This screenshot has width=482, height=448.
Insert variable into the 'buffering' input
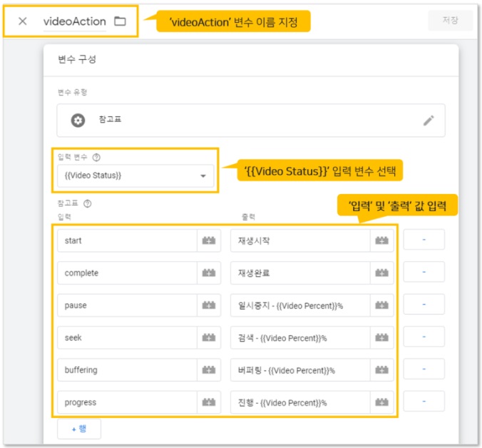(209, 370)
